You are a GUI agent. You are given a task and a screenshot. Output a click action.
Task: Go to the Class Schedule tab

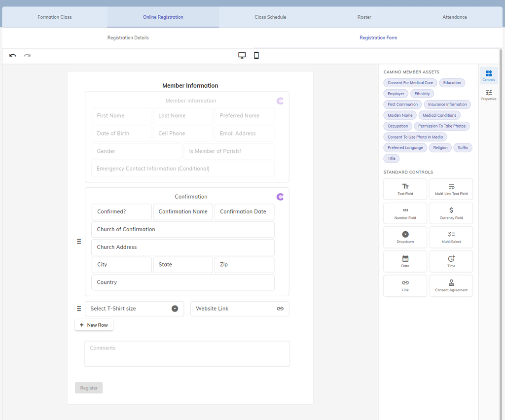click(x=270, y=17)
